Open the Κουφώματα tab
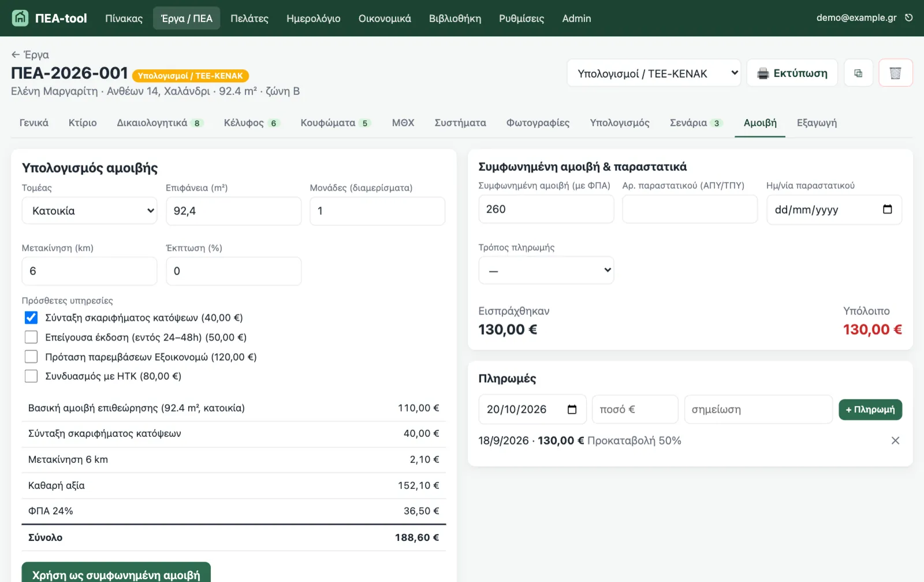This screenshot has height=582, width=924. click(x=336, y=123)
